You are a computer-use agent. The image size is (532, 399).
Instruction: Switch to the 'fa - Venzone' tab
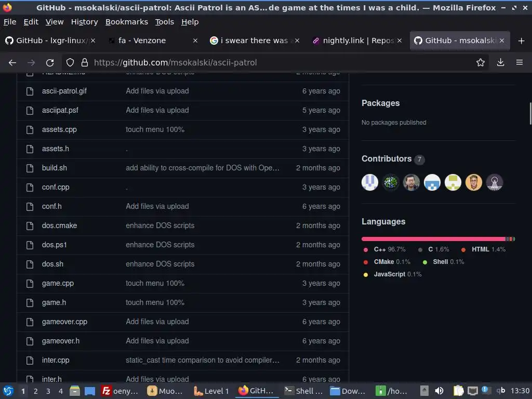point(153,41)
